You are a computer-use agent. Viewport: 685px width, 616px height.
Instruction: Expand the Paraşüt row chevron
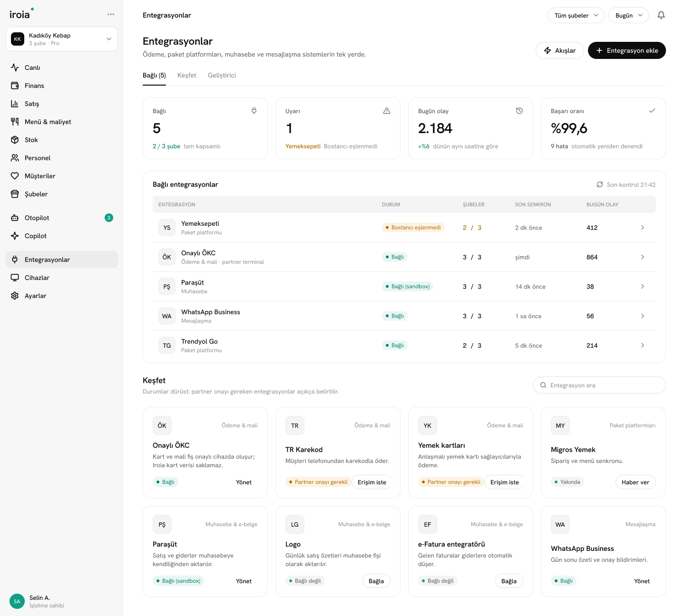point(643,287)
